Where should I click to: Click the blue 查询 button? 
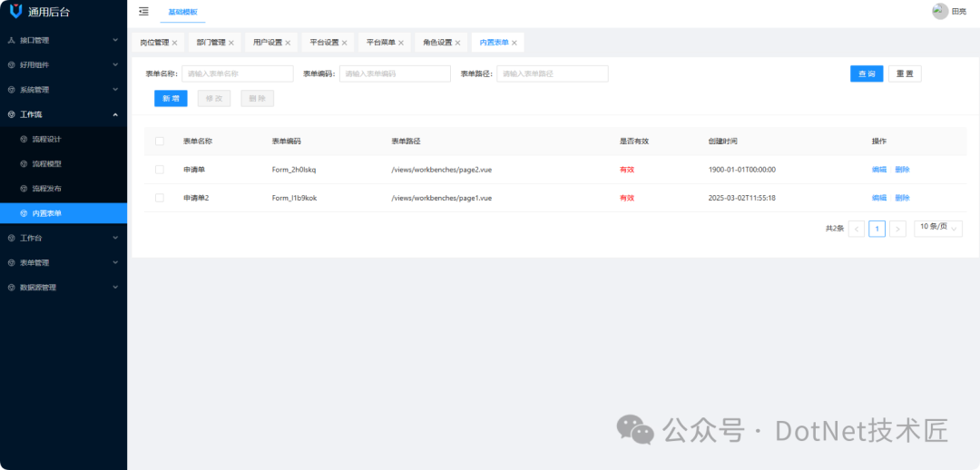click(x=867, y=73)
